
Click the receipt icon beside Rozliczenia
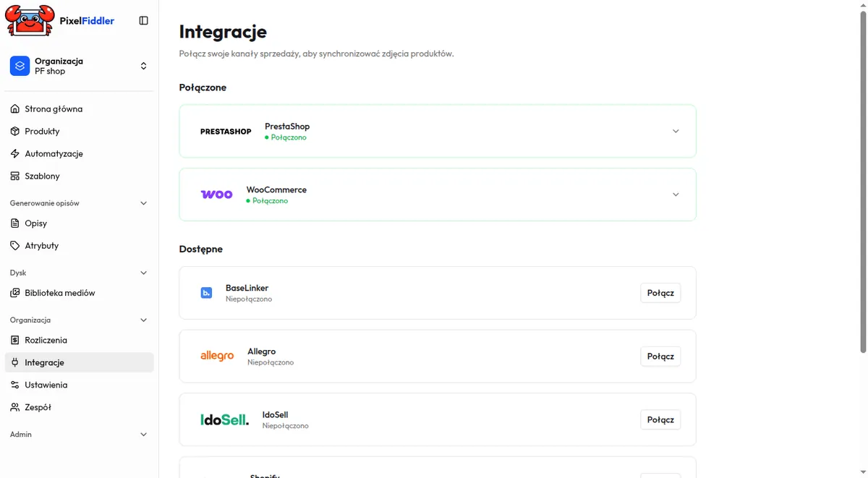pos(15,340)
